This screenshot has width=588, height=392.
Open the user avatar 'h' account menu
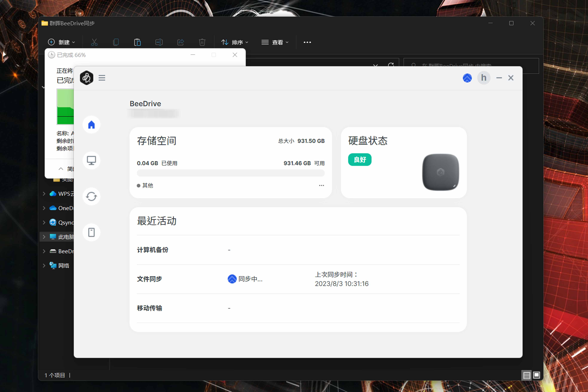click(483, 78)
